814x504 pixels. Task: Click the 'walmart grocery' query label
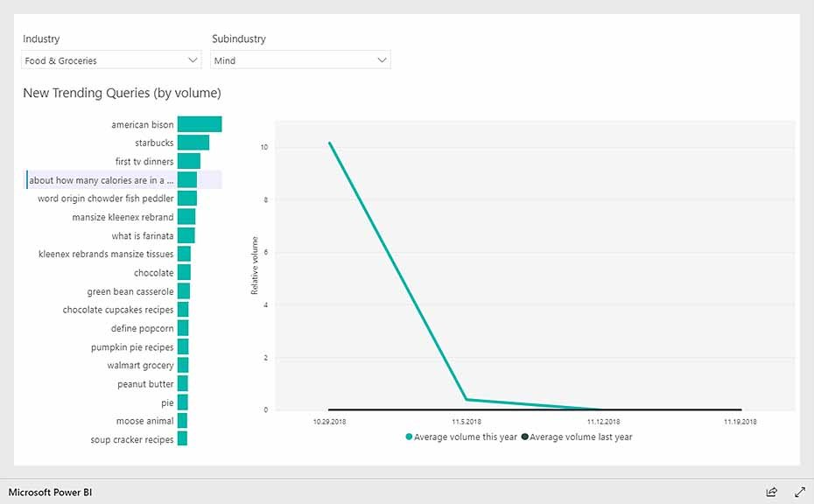pos(140,366)
